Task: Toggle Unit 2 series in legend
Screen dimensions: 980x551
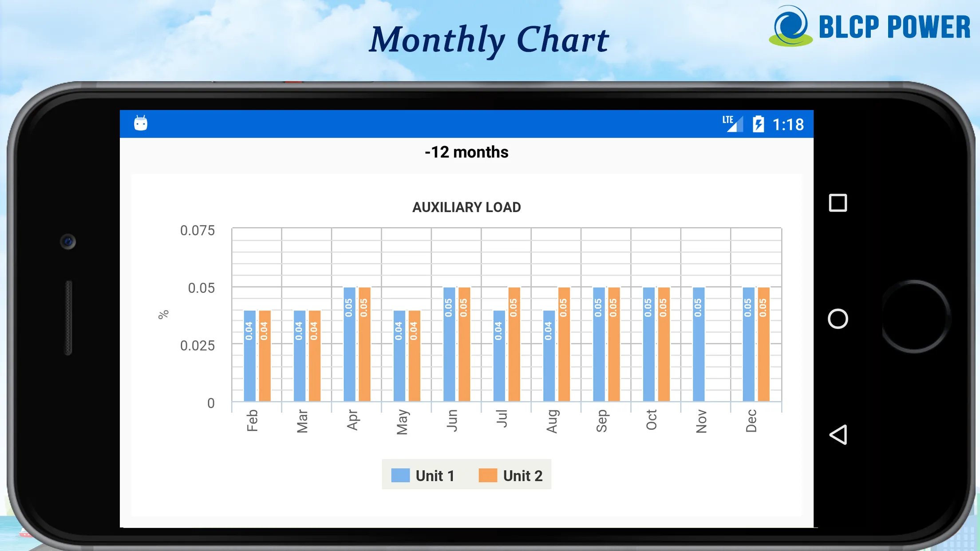Action: 510,476
